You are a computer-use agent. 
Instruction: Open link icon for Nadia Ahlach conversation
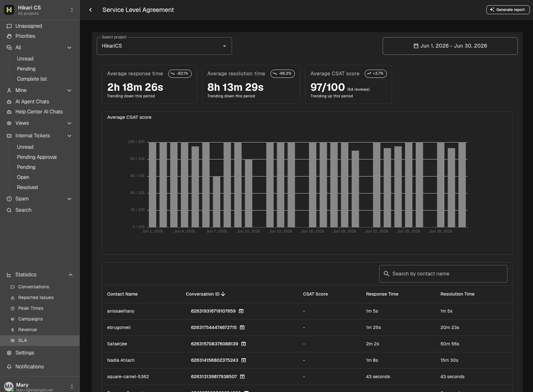click(x=244, y=360)
